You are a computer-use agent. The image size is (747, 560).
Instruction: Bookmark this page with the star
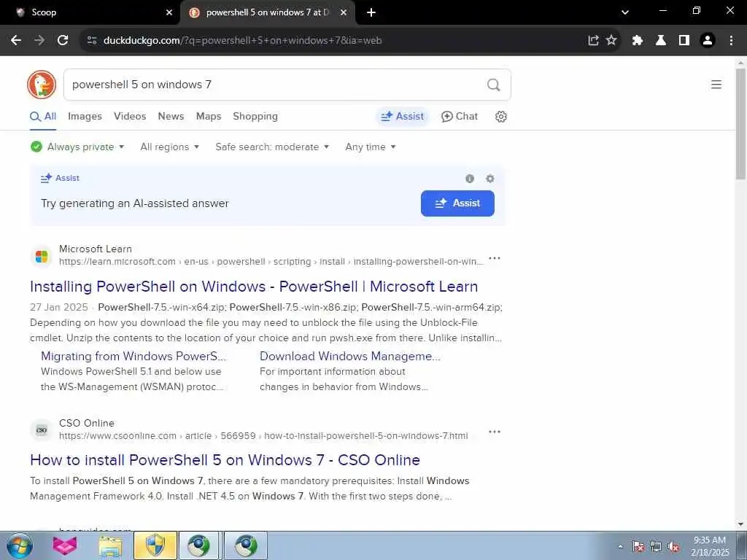point(611,41)
